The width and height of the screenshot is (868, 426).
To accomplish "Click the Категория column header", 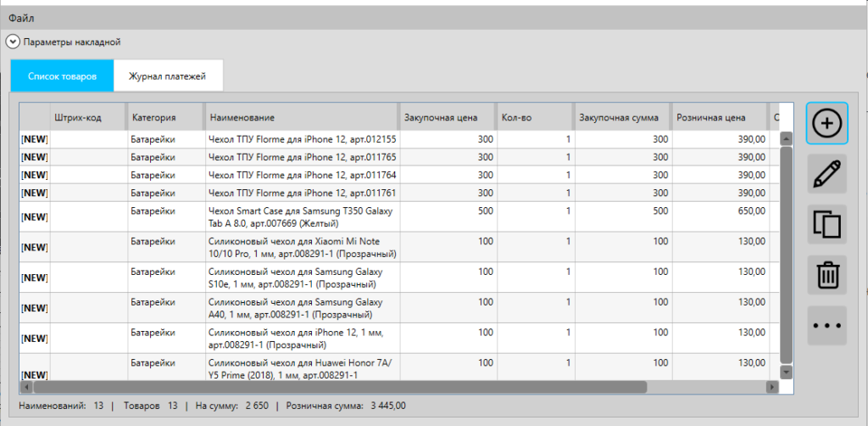I will tap(153, 117).
